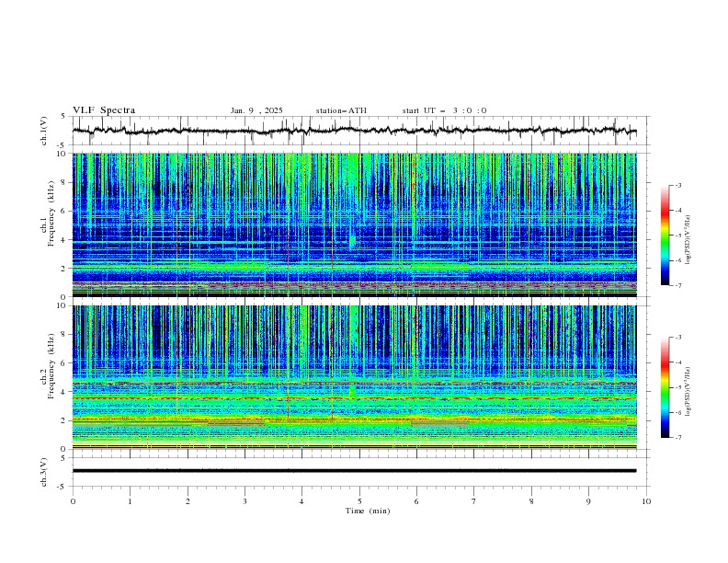Click time axis tick label "2"
728x563 pixels.
[x=188, y=501]
